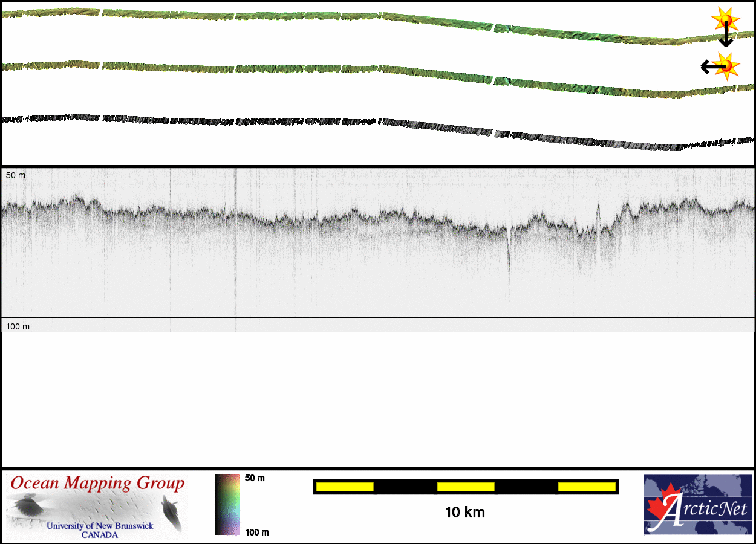Screen dimensions: 756x544
Task: Click the middle yellow scale bar segment
Action: pyautogui.click(x=465, y=487)
